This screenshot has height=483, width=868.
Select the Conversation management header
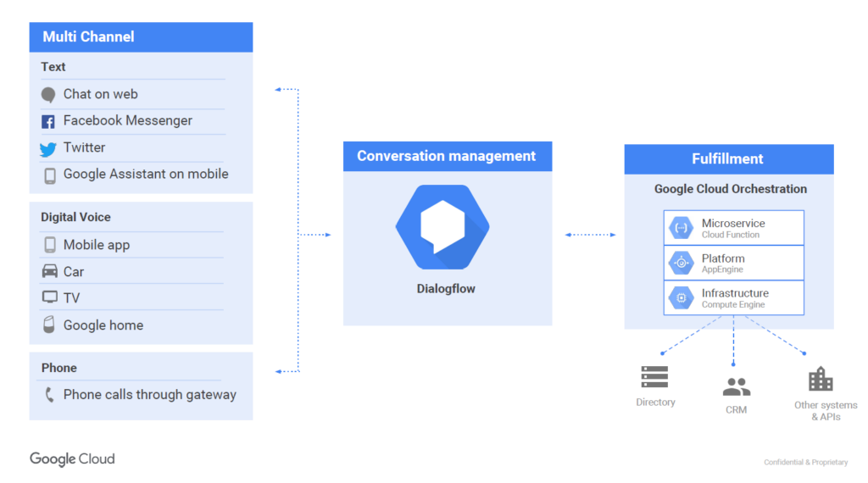tap(448, 156)
